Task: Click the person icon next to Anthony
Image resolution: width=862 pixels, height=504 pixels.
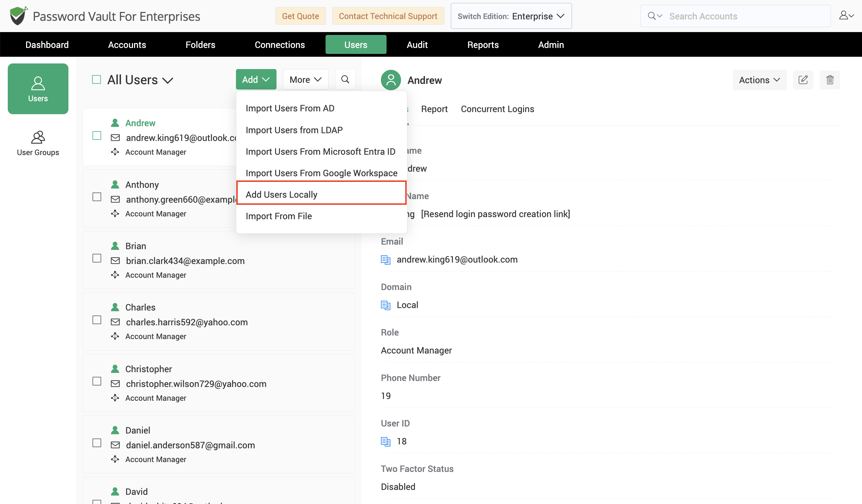Action: [x=115, y=184]
